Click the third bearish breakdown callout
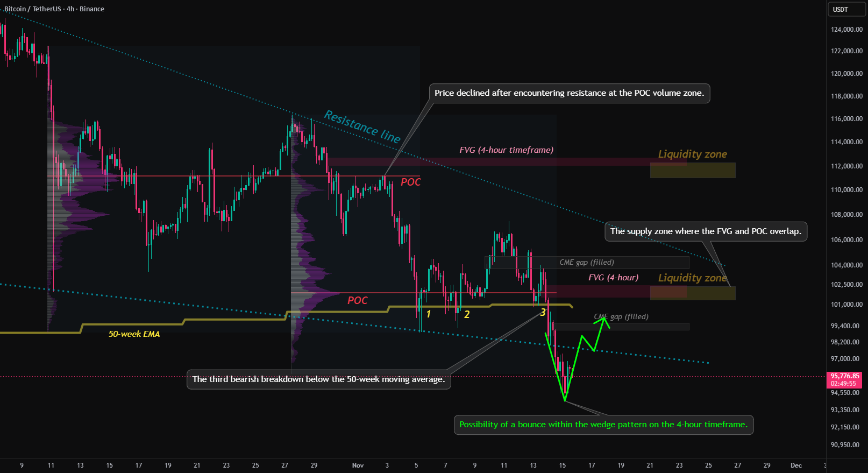Viewport: 868px width, 473px height. [318, 379]
